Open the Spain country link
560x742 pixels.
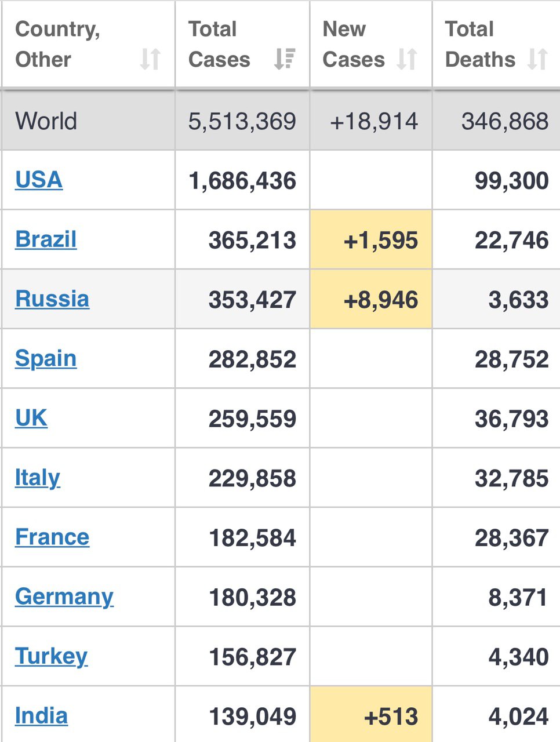click(46, 359)
